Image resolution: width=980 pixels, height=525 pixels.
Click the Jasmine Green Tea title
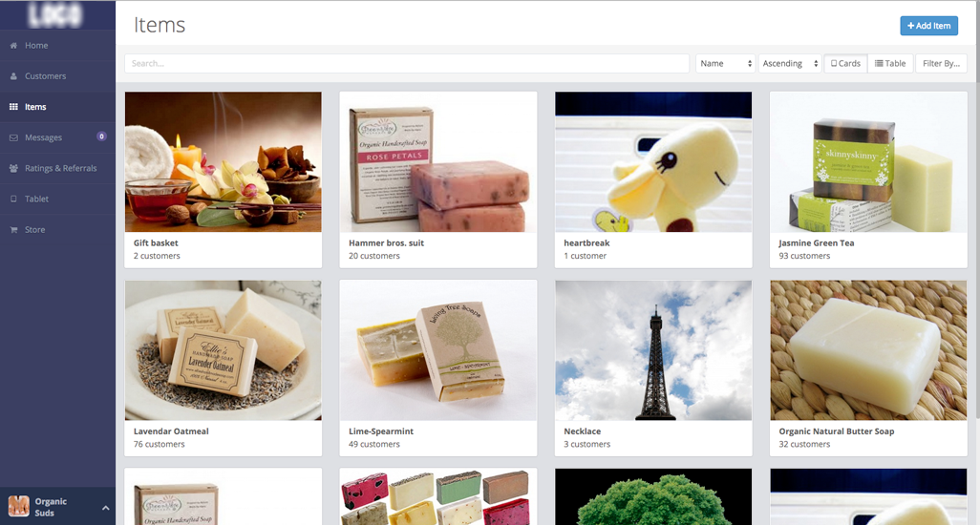click(817, 242)
